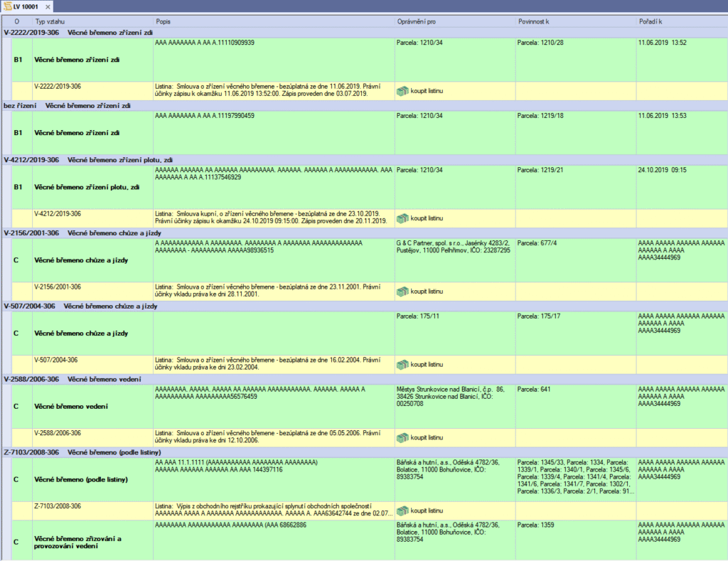Image resolution: width=728 pixels, height=561 pixels.
Task: Click description 'AAA AAAAAAA A AA A.11110909939'
Action: [205, 43]
